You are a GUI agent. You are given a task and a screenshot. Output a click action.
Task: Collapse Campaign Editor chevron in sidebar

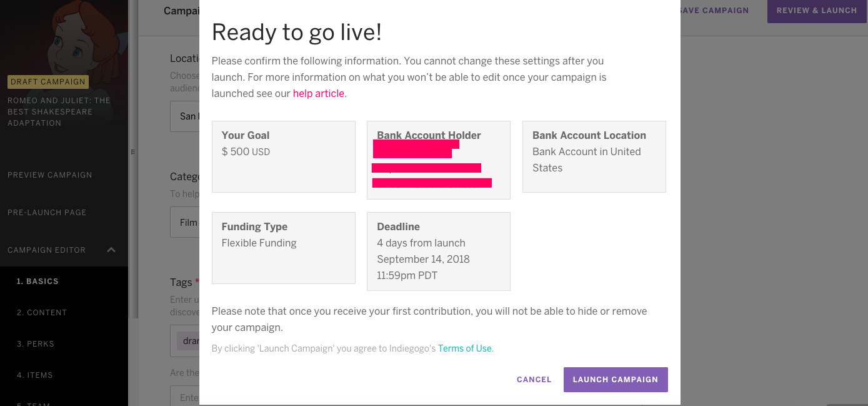pos(111,250)
